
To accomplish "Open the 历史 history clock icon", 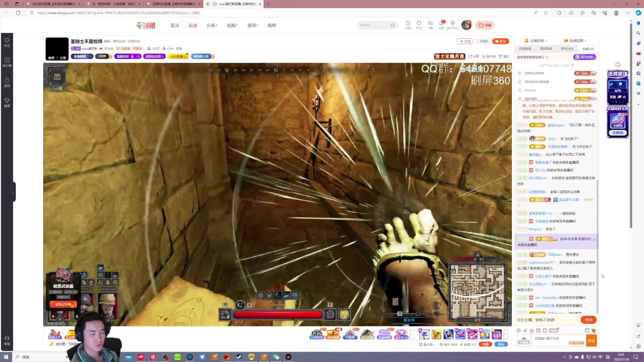I will [x=408, y=25].
